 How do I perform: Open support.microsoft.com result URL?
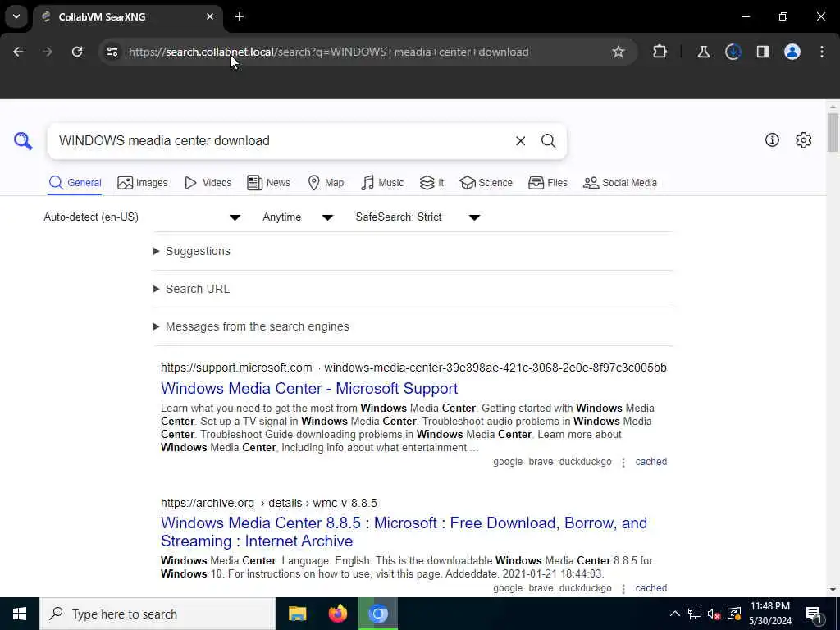point(413,367)
